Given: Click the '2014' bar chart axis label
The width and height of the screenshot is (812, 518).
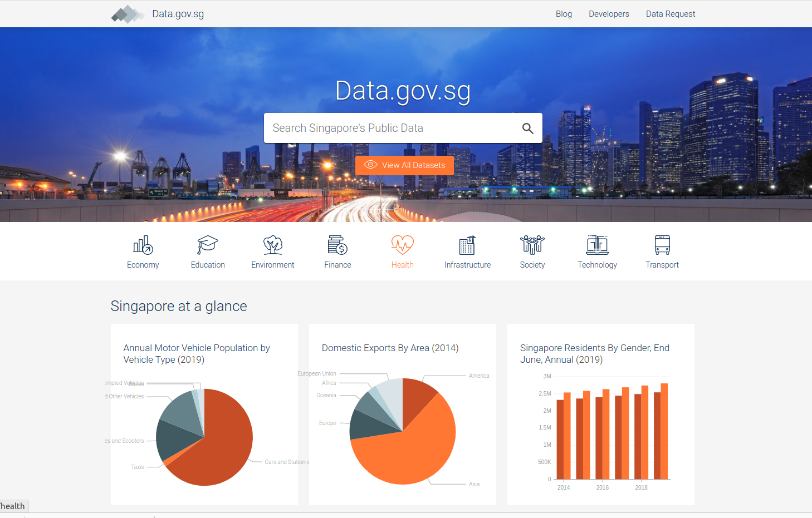Looking at the screenshot, I should pos(564,487).
